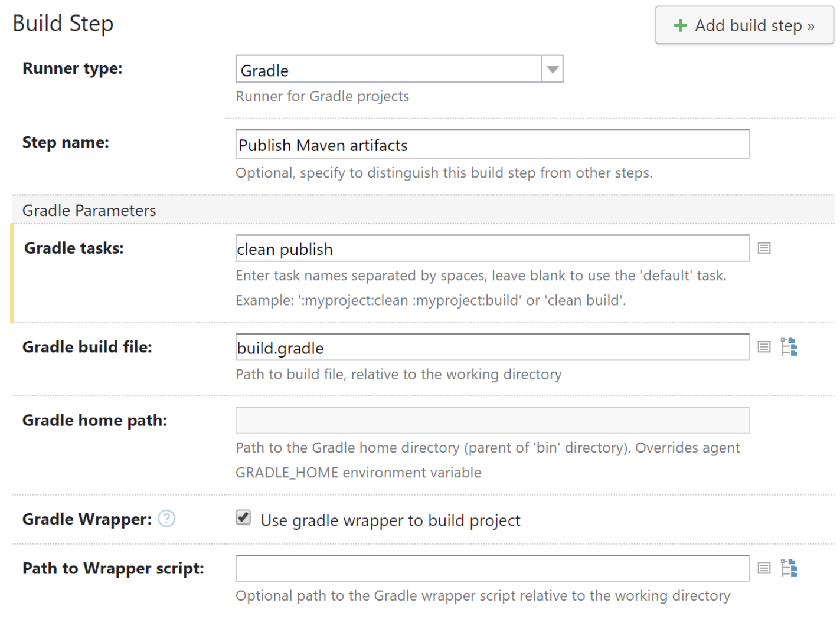Open parameter list icon for Gradle tasks
The height and width of the screenshot is (626, 840).
pyautogui.click(x=764, y=248)
